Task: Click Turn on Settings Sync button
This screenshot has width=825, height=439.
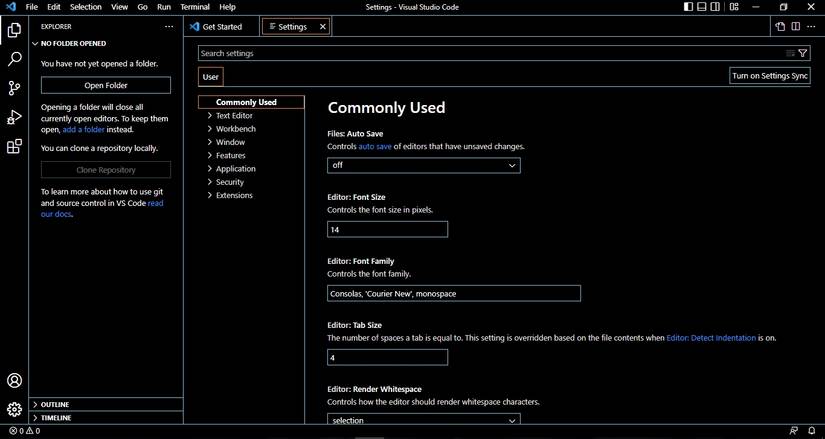Action: pos(769,76)
